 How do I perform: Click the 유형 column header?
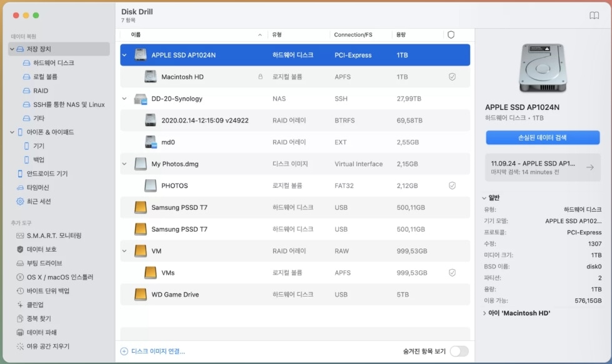coord(277,35)
